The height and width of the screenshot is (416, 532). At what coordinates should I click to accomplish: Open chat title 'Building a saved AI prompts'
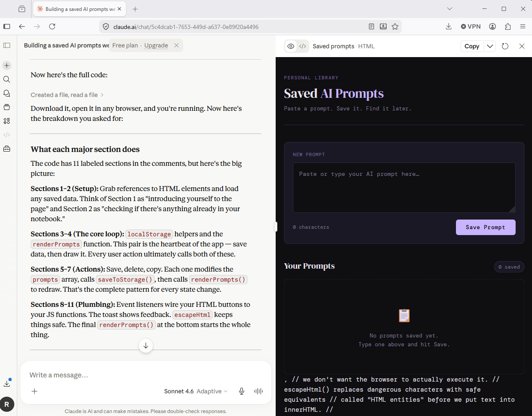pos(66,45)
